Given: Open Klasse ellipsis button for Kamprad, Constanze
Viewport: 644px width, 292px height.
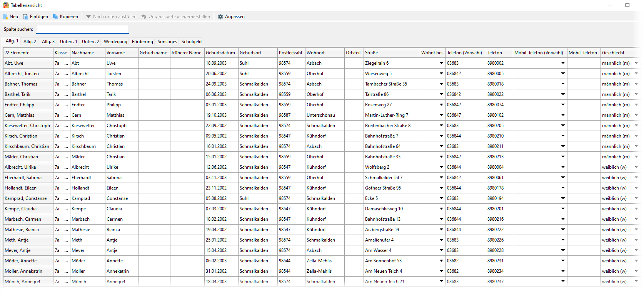Looking at the screenshot, I should tap(66, 198).
